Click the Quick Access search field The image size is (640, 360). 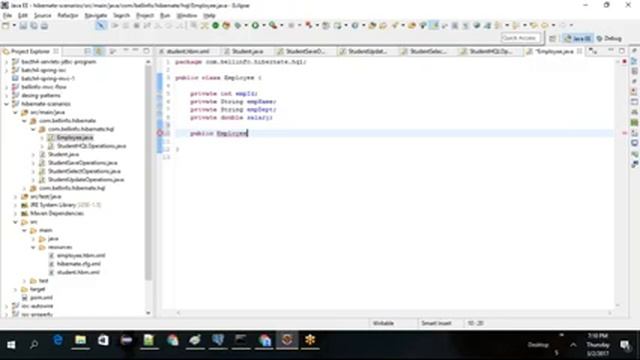tap(520, 38)
